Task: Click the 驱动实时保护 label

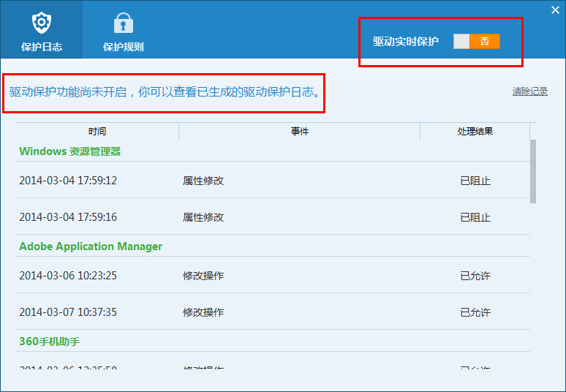Action: point(406,42)
